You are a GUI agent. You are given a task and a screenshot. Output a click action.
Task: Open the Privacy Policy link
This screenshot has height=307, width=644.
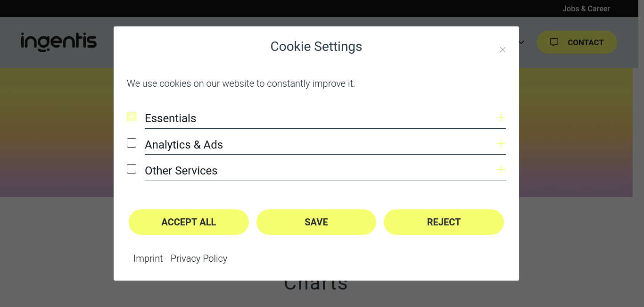pyautogui.click(x=199, y=258)
